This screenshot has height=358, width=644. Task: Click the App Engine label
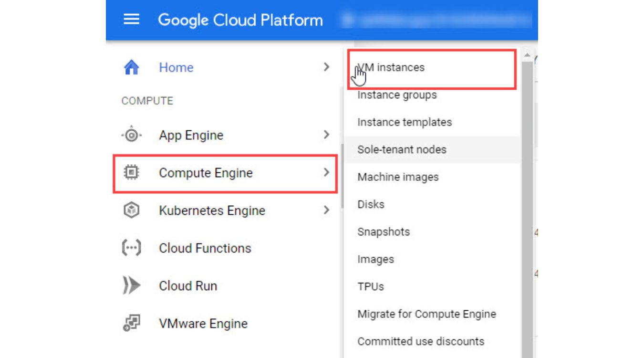[191, 136]
